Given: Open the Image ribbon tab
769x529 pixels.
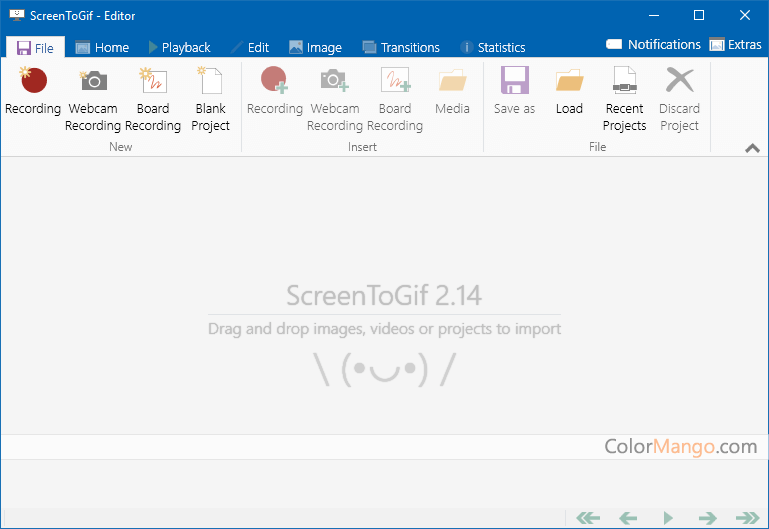Looking at the screenshot, I should tap(315, 48).
